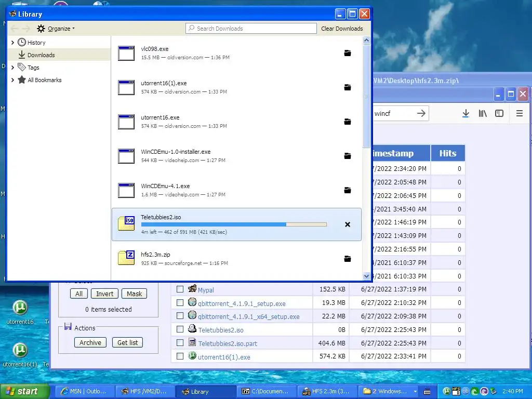Image resolution: width=532 pixels, height=399 pixels.
Task: Click the Teletubbies2.iso download progress bar
Action: [234, 224]
